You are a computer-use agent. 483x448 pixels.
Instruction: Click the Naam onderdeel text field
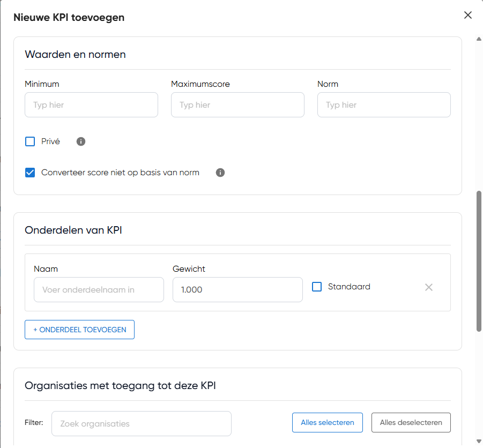click(99, 289)
